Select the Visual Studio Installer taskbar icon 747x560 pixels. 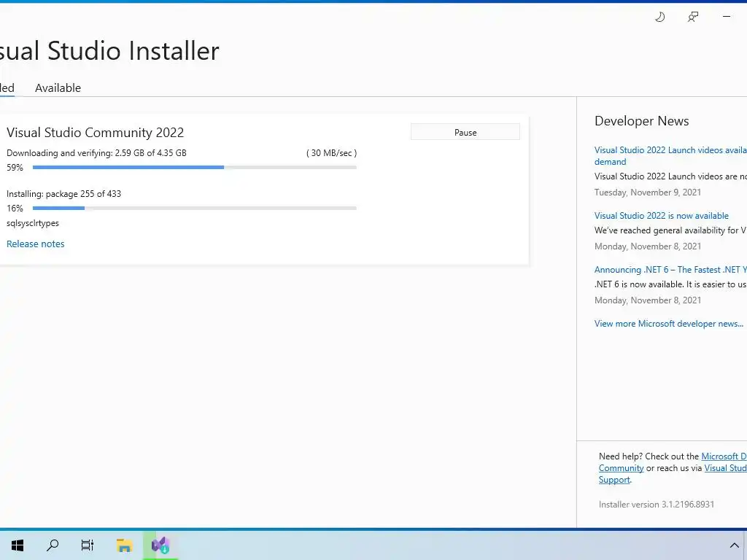pos(160,545)
